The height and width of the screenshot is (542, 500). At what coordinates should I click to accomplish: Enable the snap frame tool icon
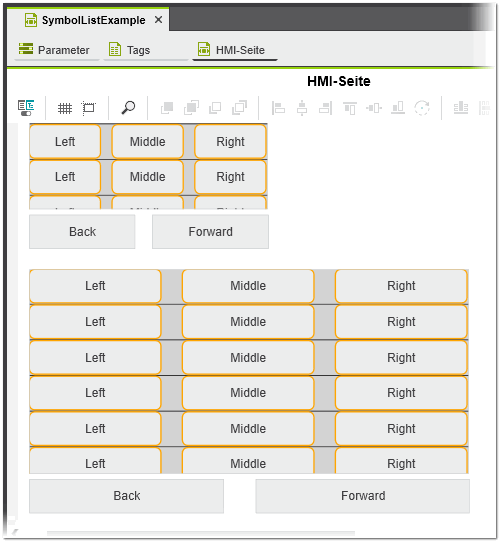click(89, 108)
